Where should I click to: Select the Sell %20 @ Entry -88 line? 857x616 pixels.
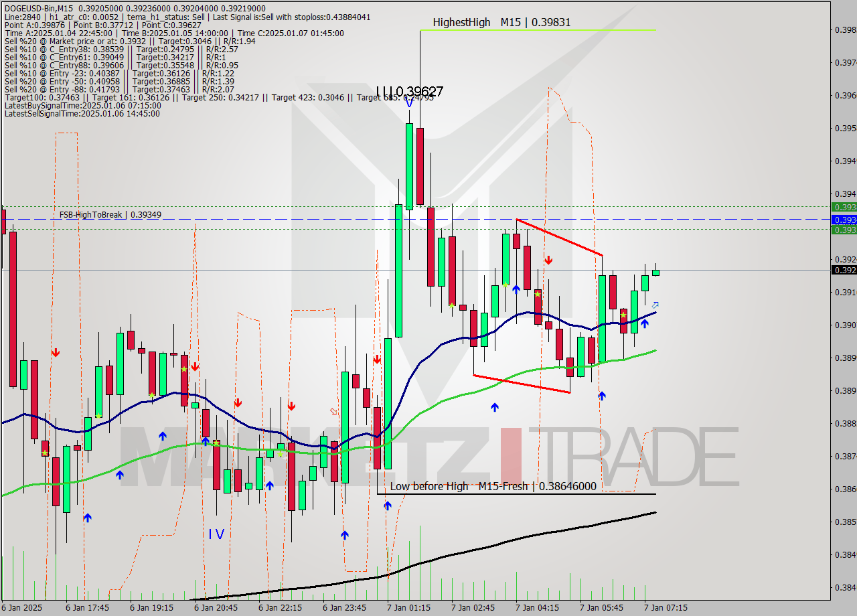coord(119,89)
